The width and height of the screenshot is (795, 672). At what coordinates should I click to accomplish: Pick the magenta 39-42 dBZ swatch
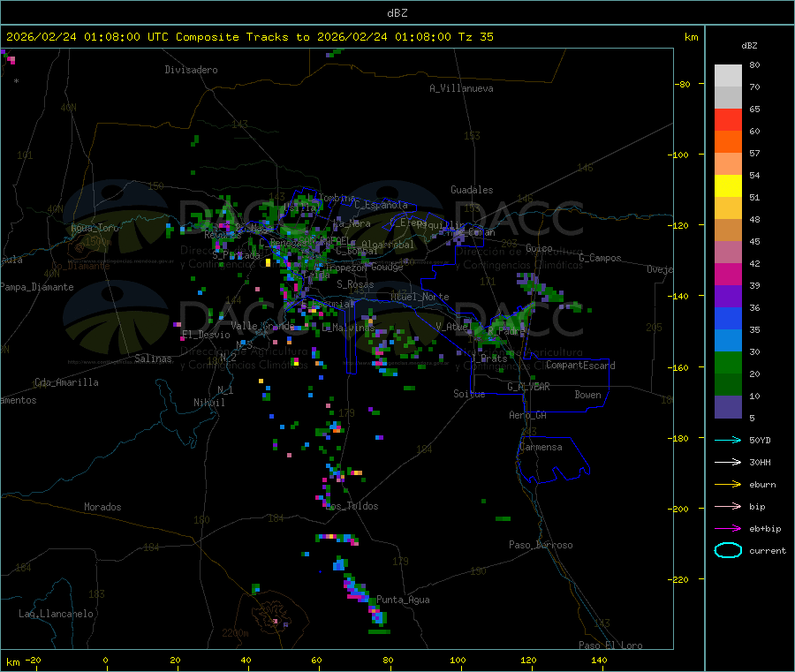[x=728, y=274]
